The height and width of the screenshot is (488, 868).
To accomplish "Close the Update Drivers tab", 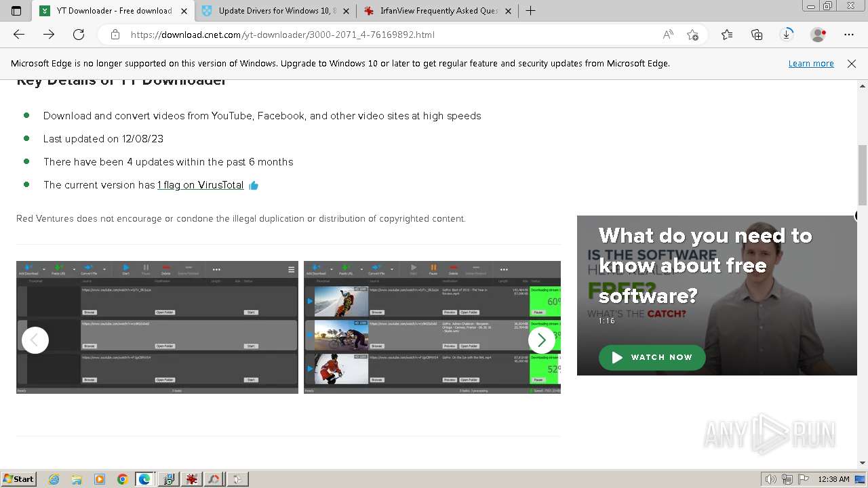I will tap(346, 11).
